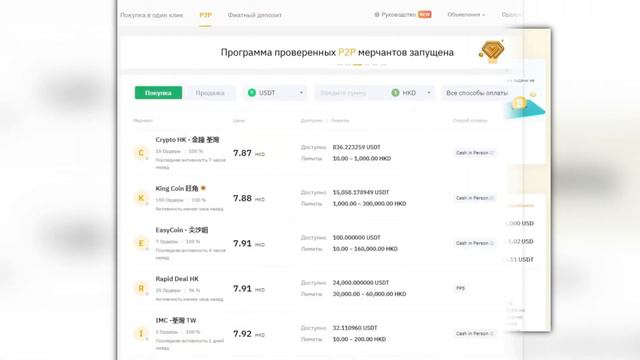The image size is (640, 360).
Task: Open the IMC TW merchant name
Action: (x=176, y=320)
